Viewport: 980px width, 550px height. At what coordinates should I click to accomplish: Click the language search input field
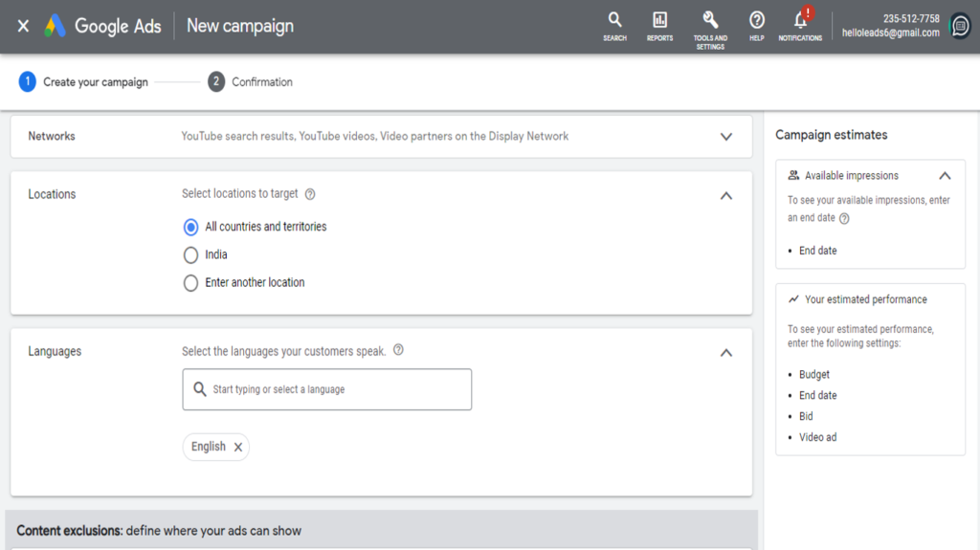point(335,389)
